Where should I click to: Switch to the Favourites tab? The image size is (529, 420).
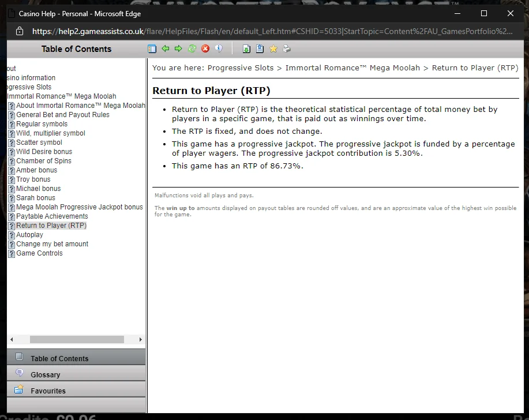(x=76, y=389)
